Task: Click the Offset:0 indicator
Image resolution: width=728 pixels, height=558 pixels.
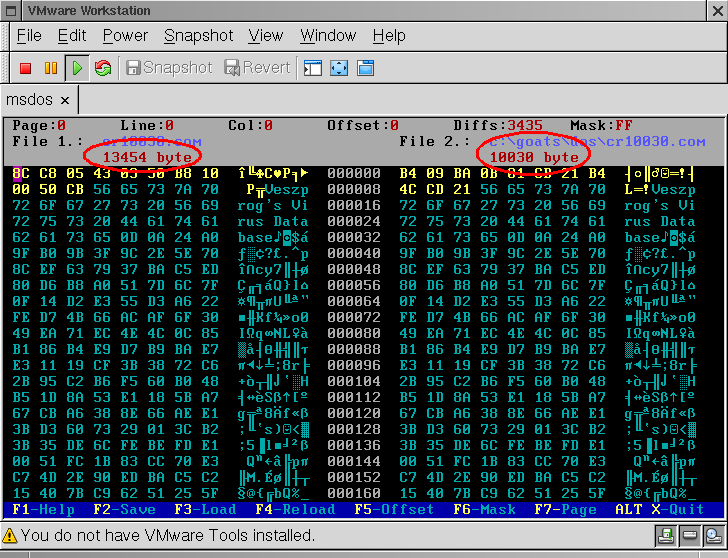Action: [363, 125]
